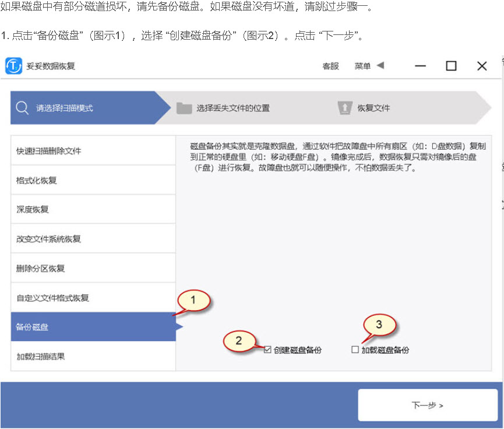Minimize the data recovery window
This screenshot has height=429, width=504.
[420, 66]
